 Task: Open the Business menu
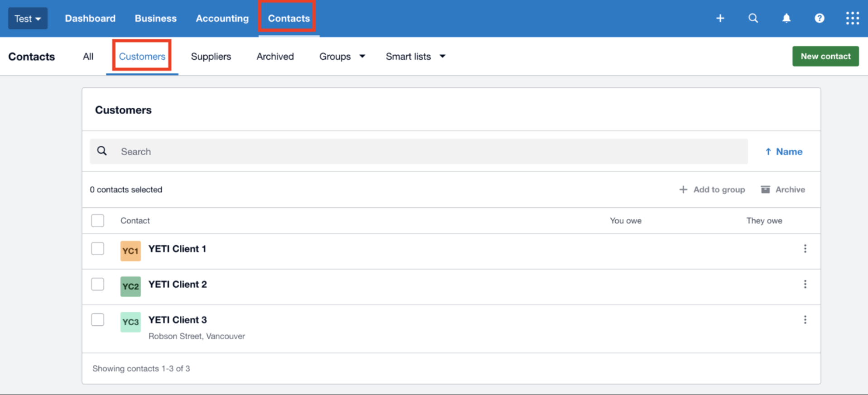156,19
